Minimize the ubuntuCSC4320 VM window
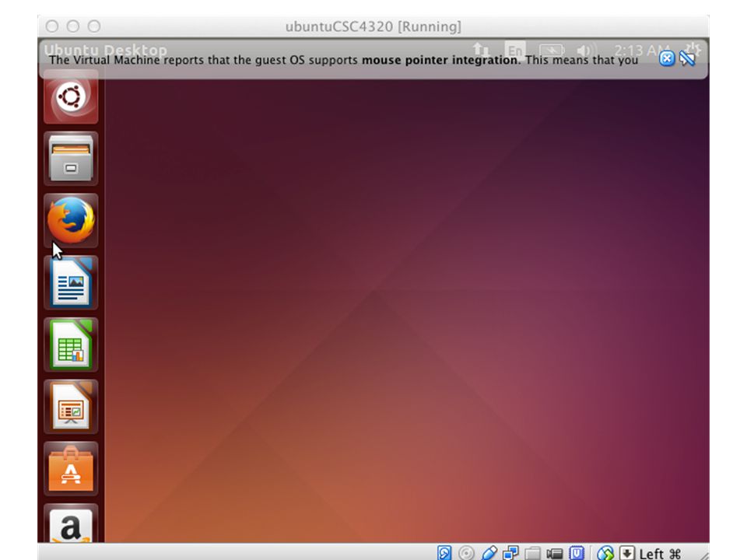This screenshot has width=747, height=560. (x=73, y=26)
